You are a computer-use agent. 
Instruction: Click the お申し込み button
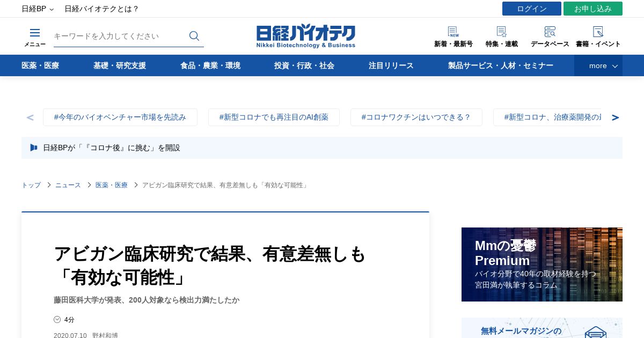point(593,9)
